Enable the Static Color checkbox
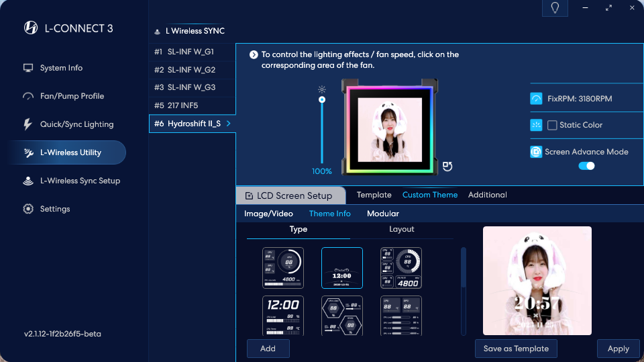Image resolution: width=644 pixels, height=362 pixels. pos(552,125)
